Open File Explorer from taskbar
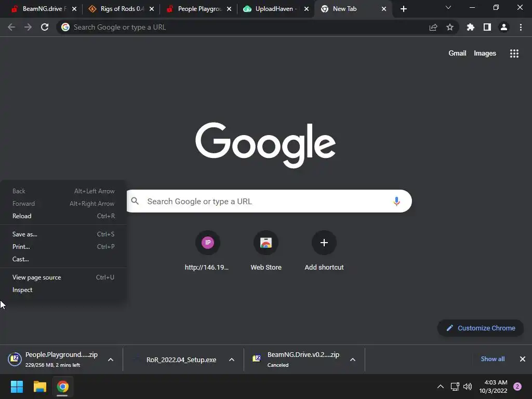Viewport: 532px width, 399px height. pos(39,387)
